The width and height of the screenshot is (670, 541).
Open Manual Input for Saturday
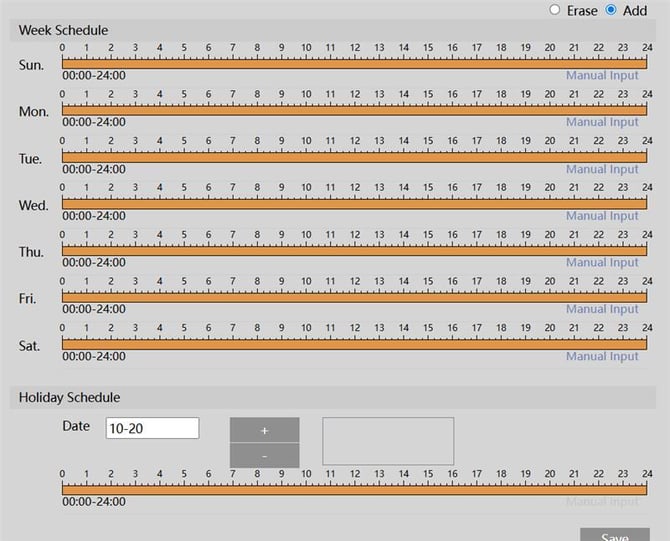602,356
